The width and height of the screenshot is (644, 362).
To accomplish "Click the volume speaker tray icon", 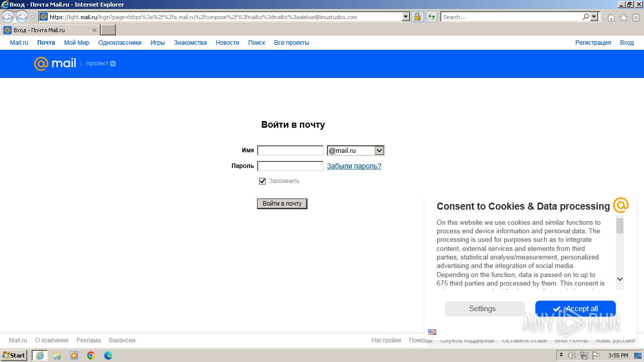I will (x=572, y=355).
